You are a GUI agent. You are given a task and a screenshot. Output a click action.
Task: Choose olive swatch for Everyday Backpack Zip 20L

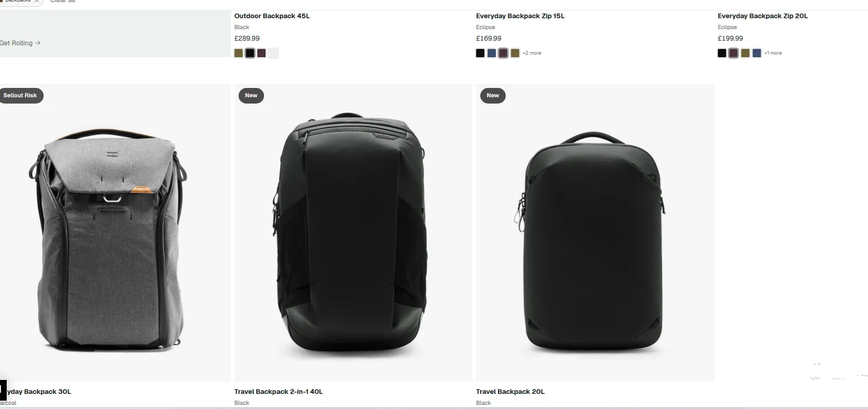745,53
